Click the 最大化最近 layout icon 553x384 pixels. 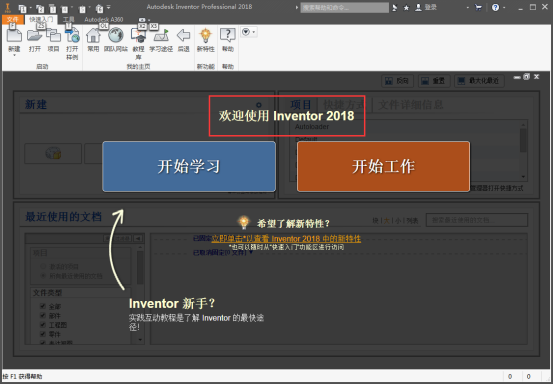pyautogui.click(x=461, y=81)
